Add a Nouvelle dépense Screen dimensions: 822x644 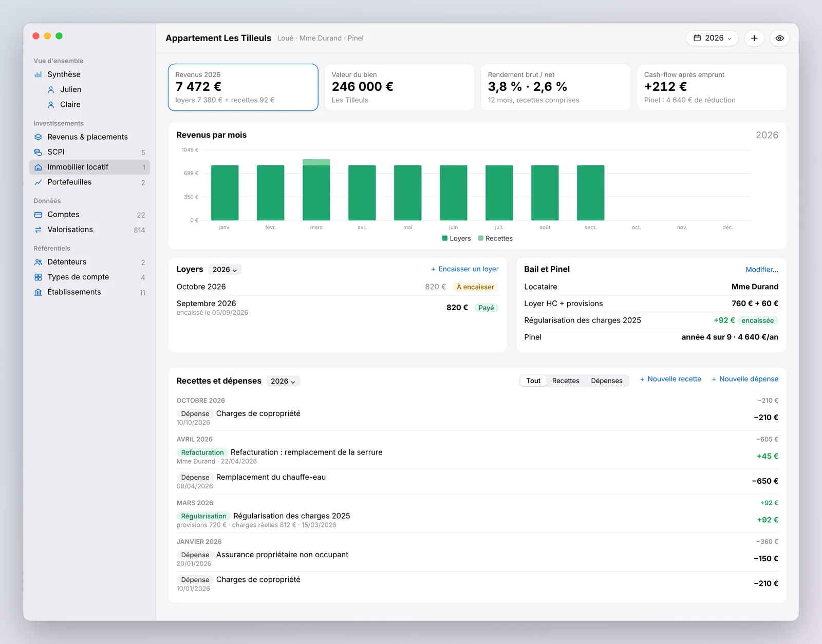(x=745, y=379)
